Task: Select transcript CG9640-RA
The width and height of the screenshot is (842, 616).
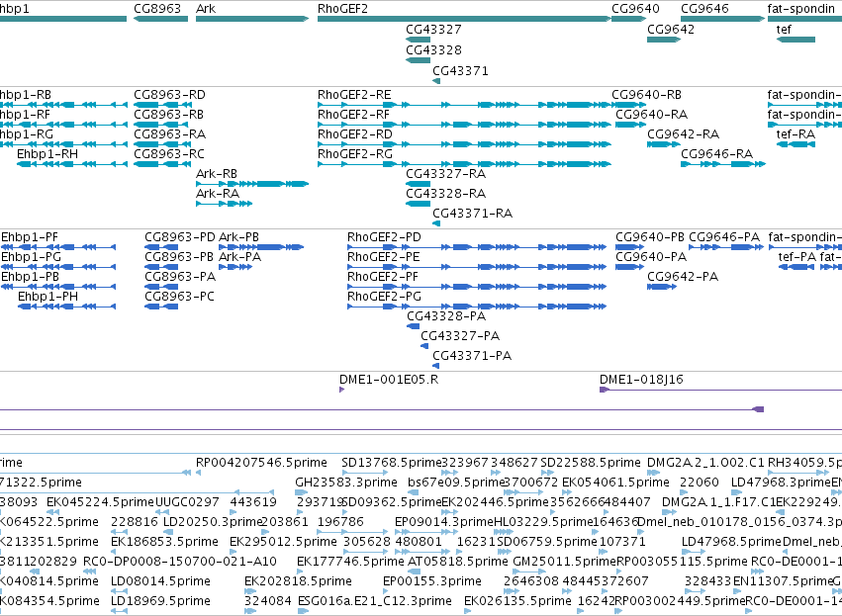Action: [x=651, y=115]
